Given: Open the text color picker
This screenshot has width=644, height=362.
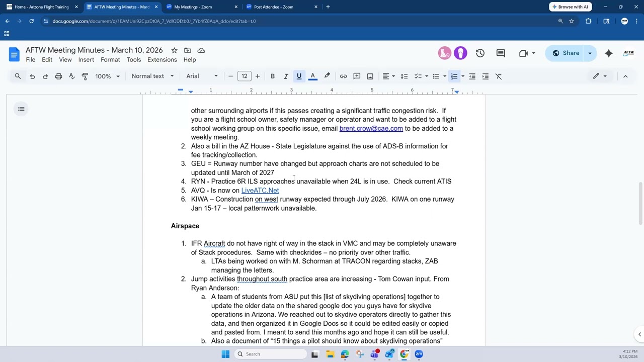Looking at the screenshot, I should click(x=312, y=76).
